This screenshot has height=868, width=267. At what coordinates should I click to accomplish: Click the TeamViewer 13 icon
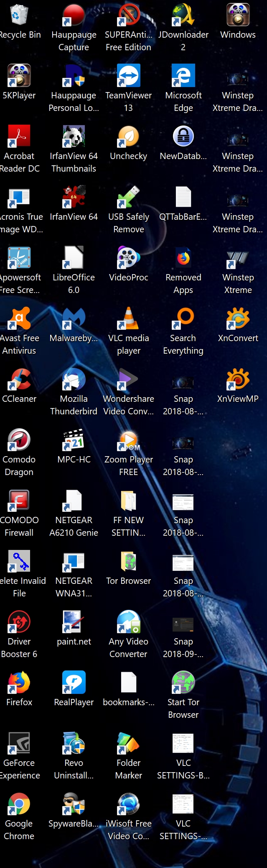click(x=128, y=76)
